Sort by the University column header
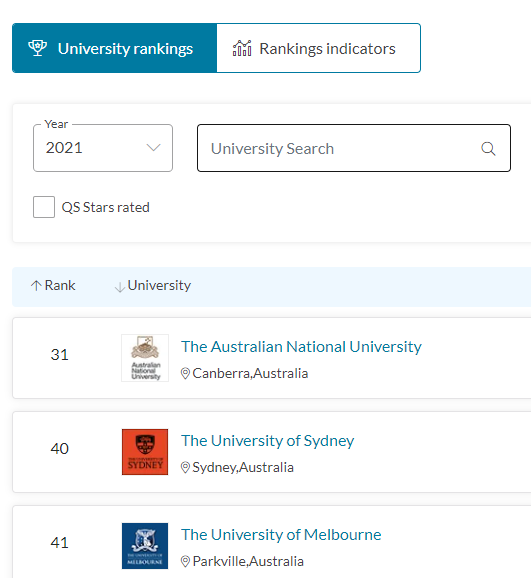Viewport: 531px width, 578px height. point(153,286)
